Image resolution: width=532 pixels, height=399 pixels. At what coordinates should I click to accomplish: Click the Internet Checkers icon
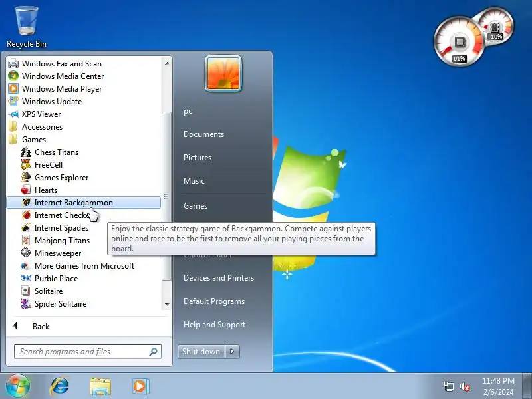[26, 215]
